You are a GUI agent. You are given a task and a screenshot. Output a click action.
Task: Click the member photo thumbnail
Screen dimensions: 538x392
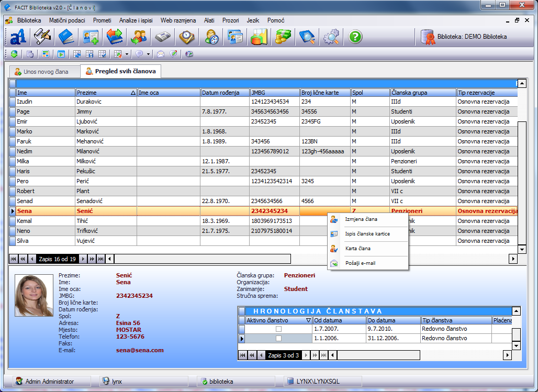coord(34,296)
